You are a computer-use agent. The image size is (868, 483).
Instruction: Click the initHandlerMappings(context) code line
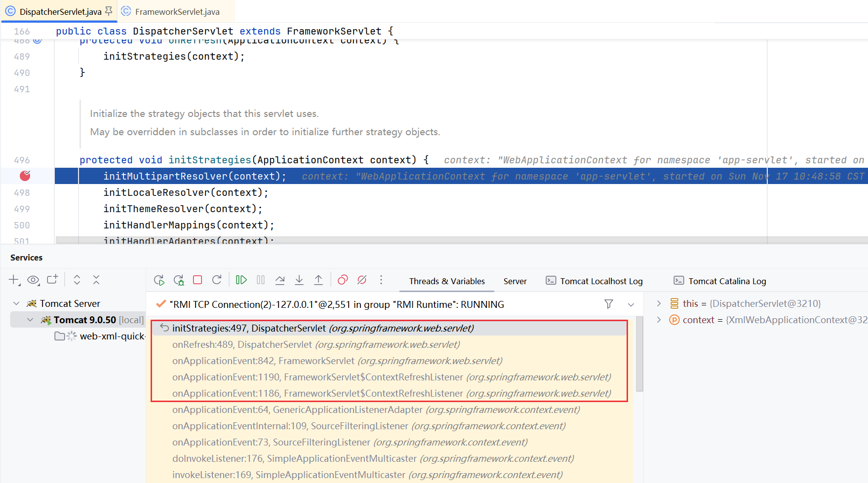click(189, 225)
